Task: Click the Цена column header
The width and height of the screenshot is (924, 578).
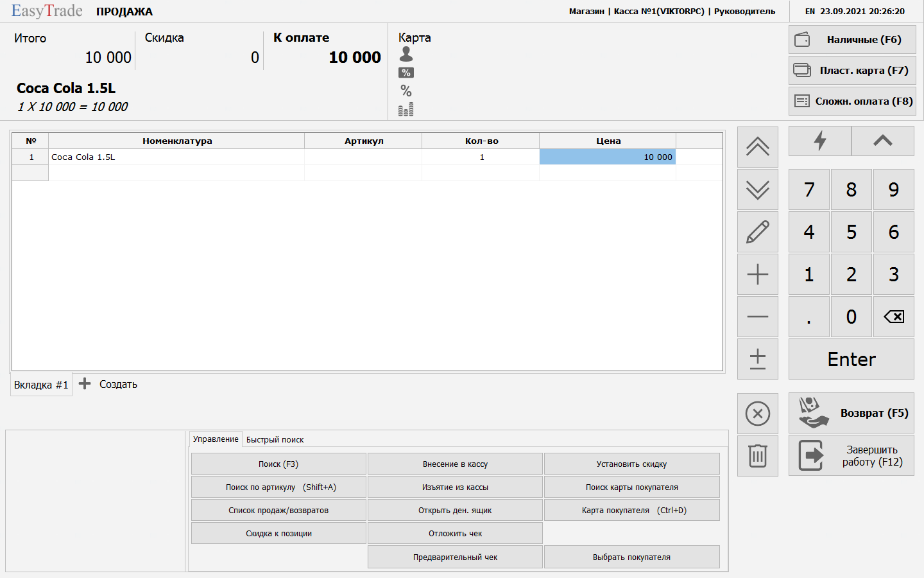Action: tap(608, 141)
